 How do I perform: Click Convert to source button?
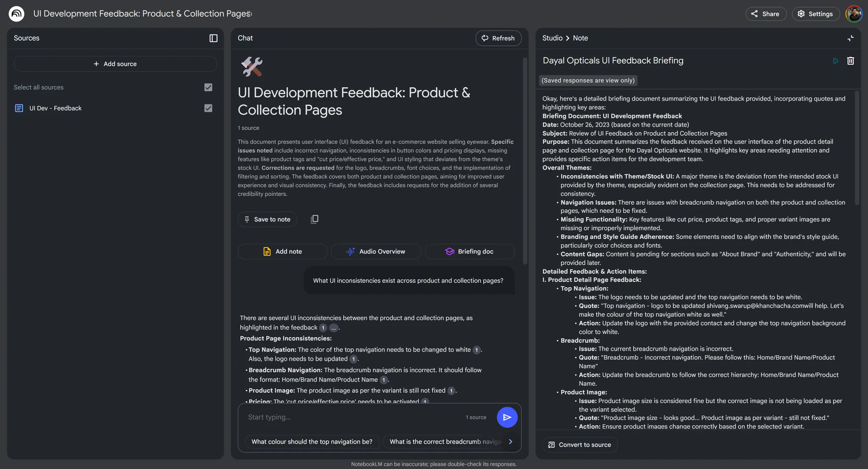(580, 445)
